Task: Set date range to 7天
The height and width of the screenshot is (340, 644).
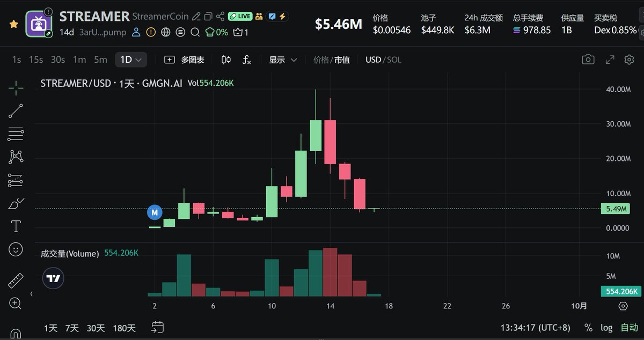Action: click(71, 328)
